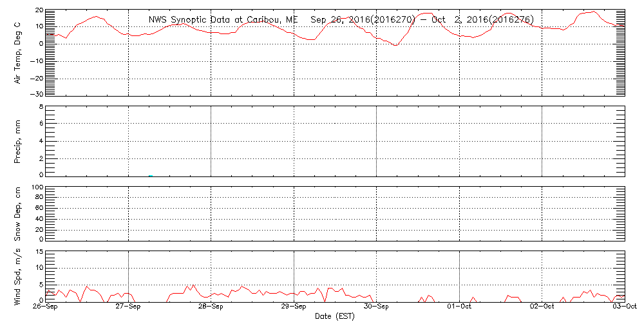644x322 pixels.
Task: Click the "6" tick on the Precip axis
Action: (x=41, y=123)
